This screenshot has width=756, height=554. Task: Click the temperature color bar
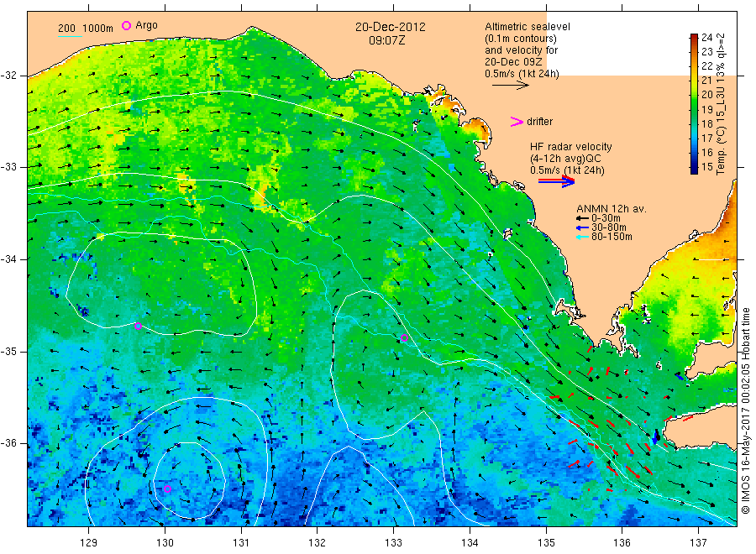coord(694,103)
